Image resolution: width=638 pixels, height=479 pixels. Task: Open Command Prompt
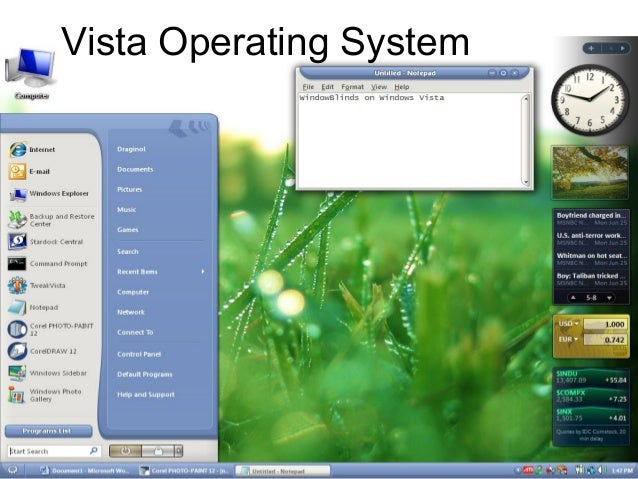pyautogui.click(x=48, y=264)
